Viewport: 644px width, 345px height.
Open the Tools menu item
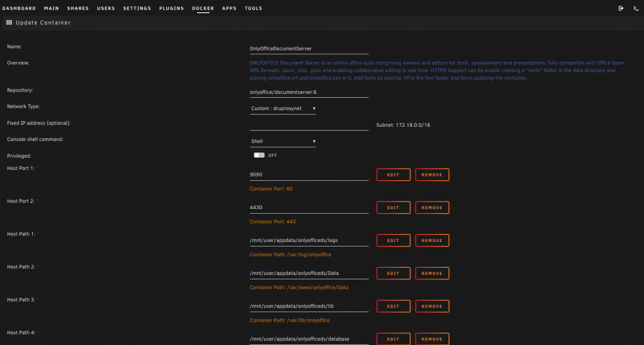click(x=253, y=8)
